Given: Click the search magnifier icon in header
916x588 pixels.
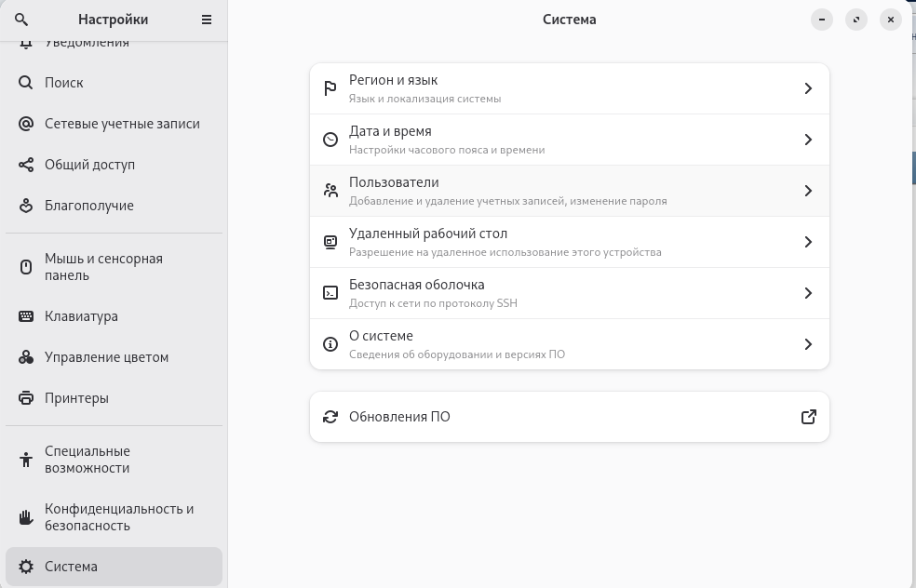Looking at the screenshot, I should 21,20.
